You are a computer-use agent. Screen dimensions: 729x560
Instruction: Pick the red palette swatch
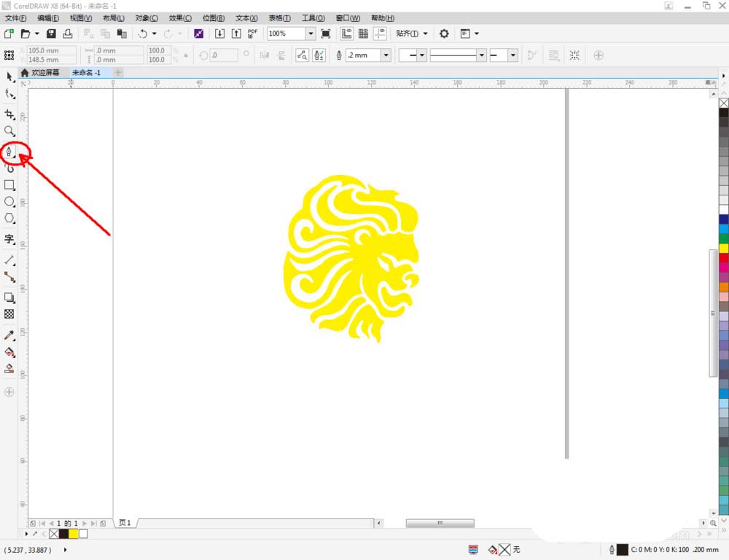pos(724,258)
